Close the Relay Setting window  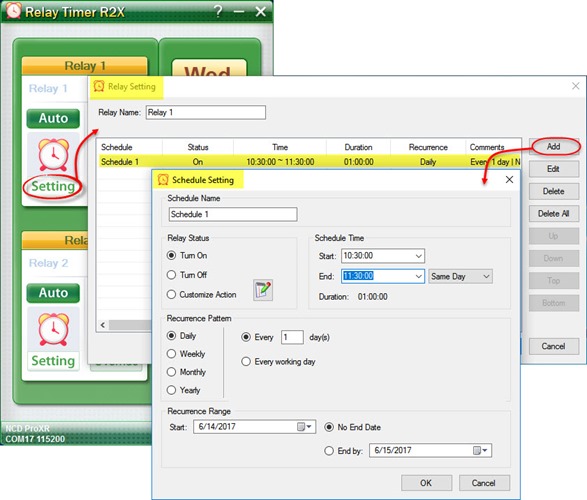tap(576, 86)
